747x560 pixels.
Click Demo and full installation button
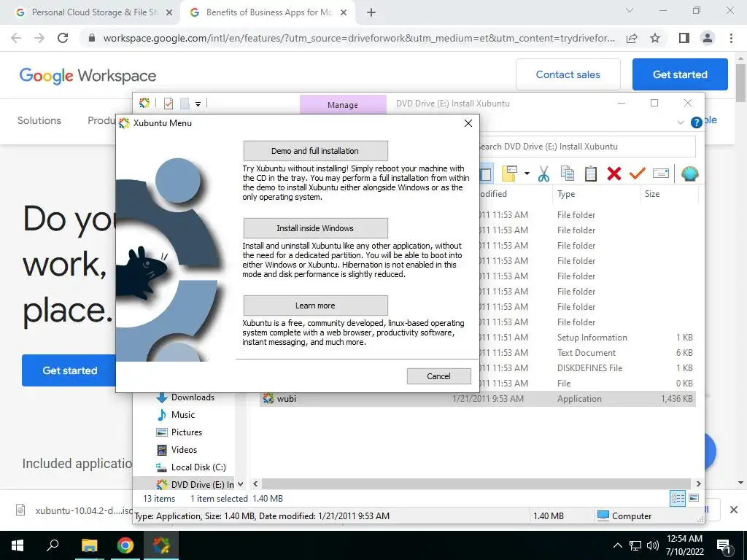tap(315, 151)
